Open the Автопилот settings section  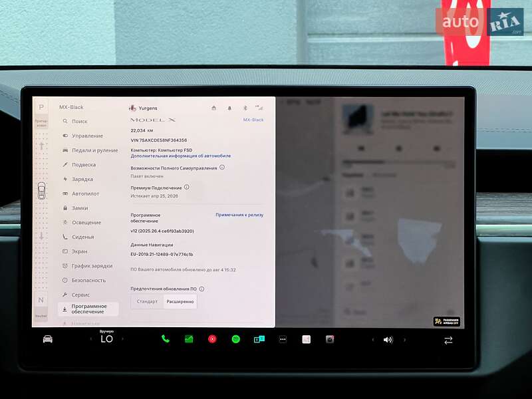point(85,194)
